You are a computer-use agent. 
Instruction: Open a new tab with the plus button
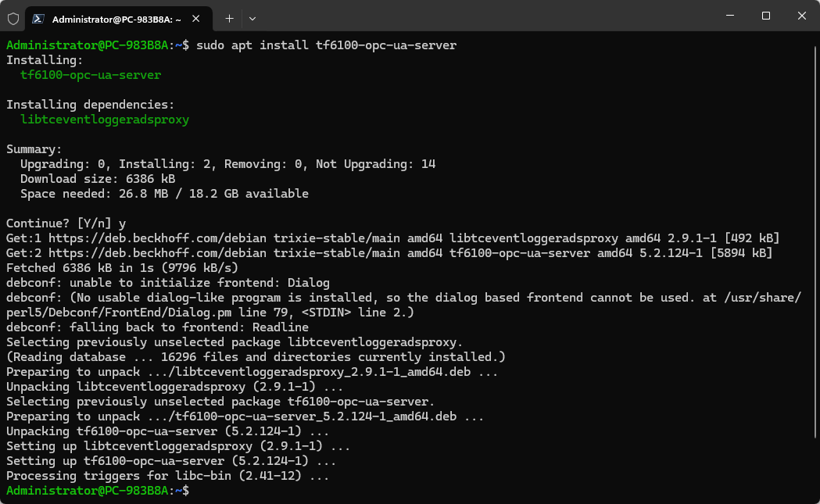pos(229,18)
